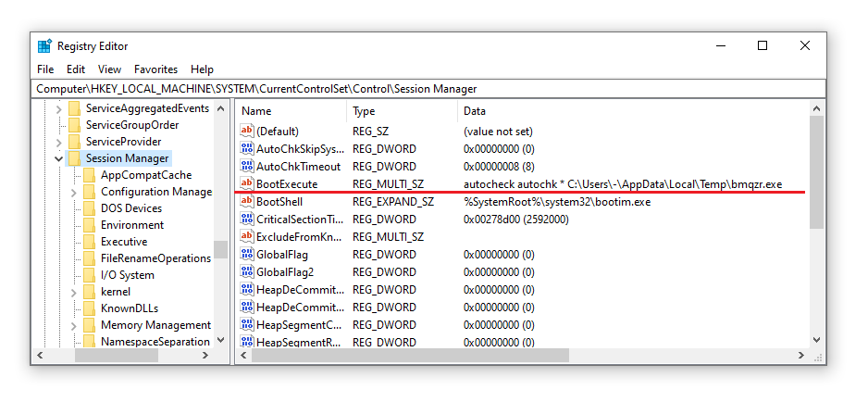Expand the ServiceAggregatedEvents node
Screen dimensions: 868x402
point(58,108)
